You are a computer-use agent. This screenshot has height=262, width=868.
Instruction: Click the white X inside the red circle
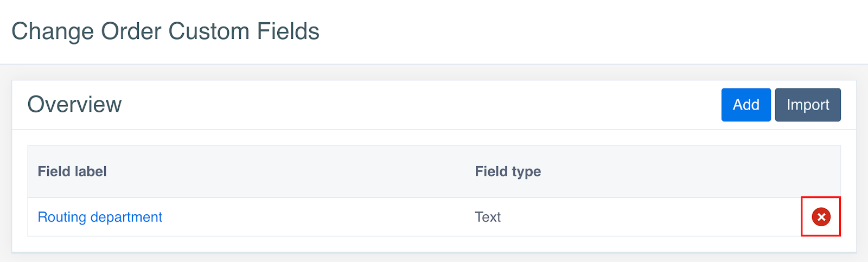coord(821,217)
